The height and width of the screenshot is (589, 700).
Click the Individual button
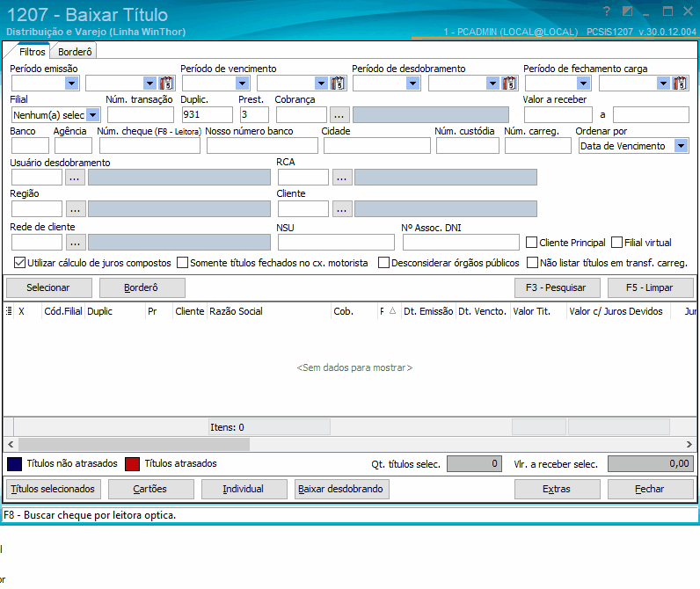click(244, 489)
